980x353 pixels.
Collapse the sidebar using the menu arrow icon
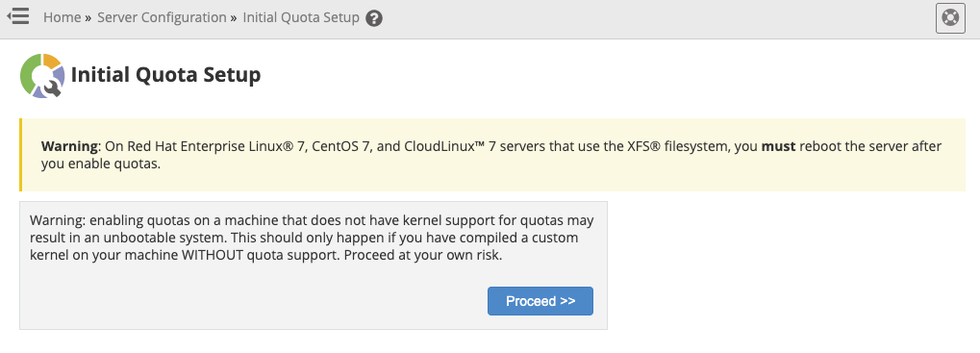pos(18,16)
